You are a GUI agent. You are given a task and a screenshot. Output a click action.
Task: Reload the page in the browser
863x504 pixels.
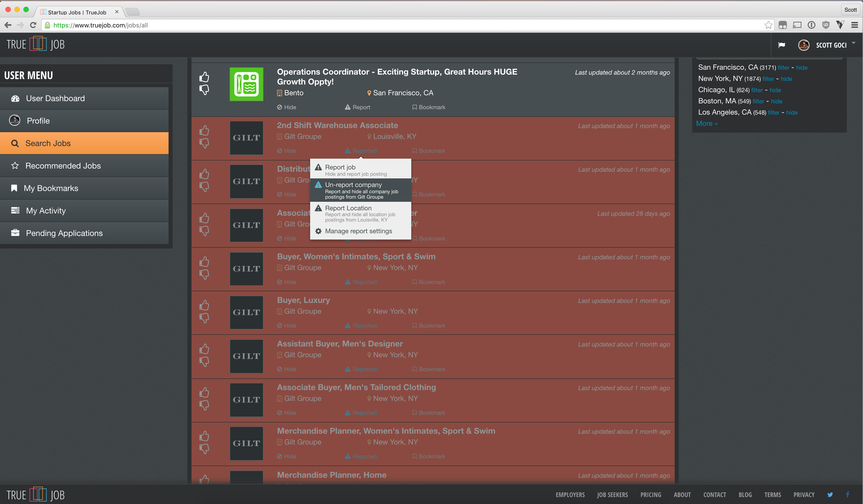pyautogui.click(x=33, y=25)
